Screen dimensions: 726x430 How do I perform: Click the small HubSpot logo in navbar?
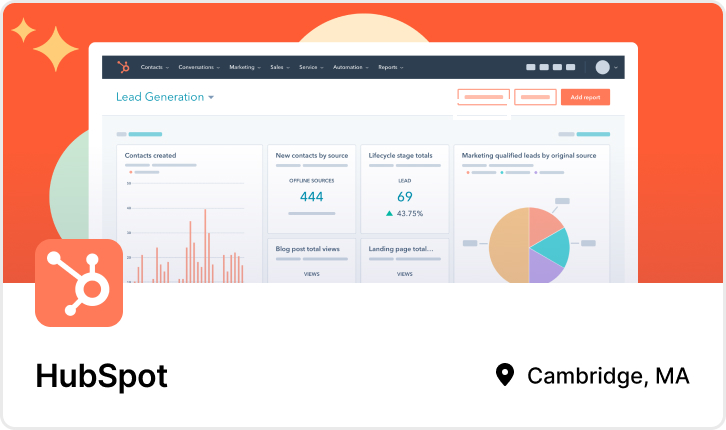[x=123, y=67]
